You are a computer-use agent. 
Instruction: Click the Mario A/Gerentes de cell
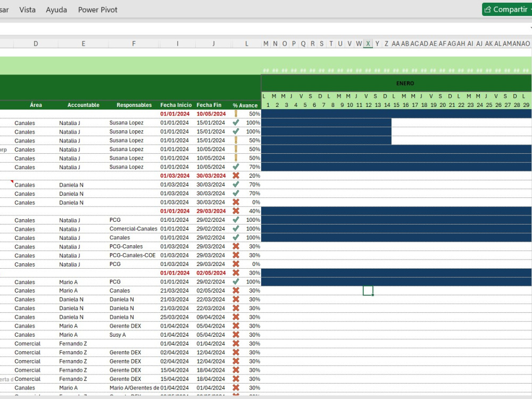[x=135, y=387]
